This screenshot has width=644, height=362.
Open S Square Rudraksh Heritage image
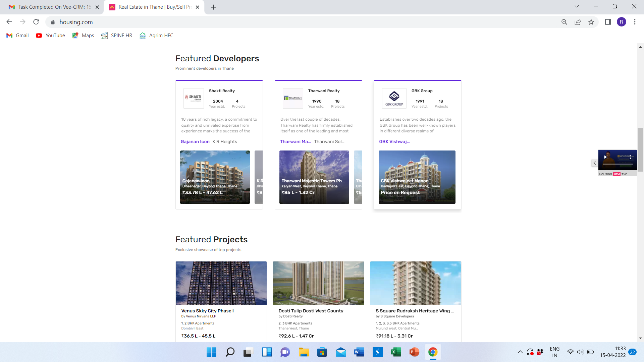pos(416,283)
